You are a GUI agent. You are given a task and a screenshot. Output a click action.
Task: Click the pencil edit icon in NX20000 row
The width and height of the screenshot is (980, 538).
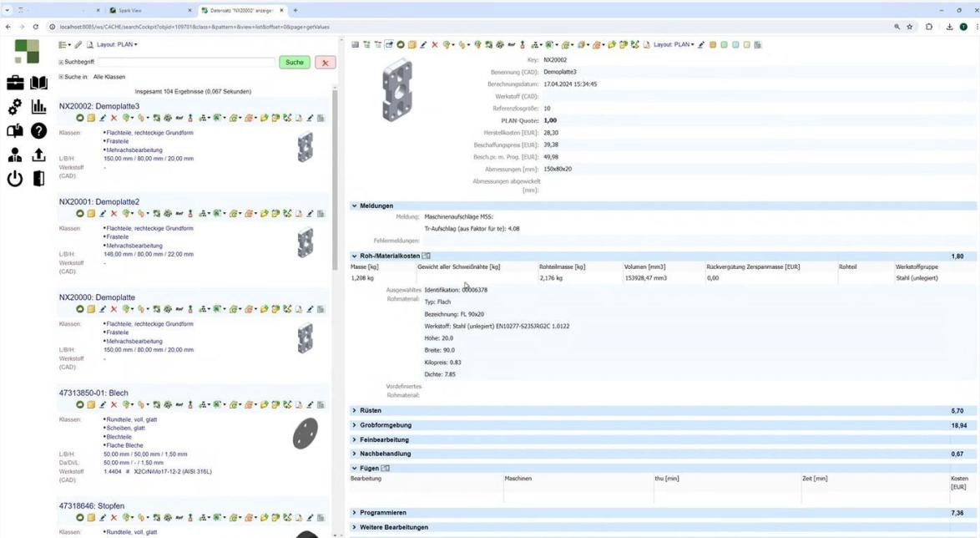(103, 309)
